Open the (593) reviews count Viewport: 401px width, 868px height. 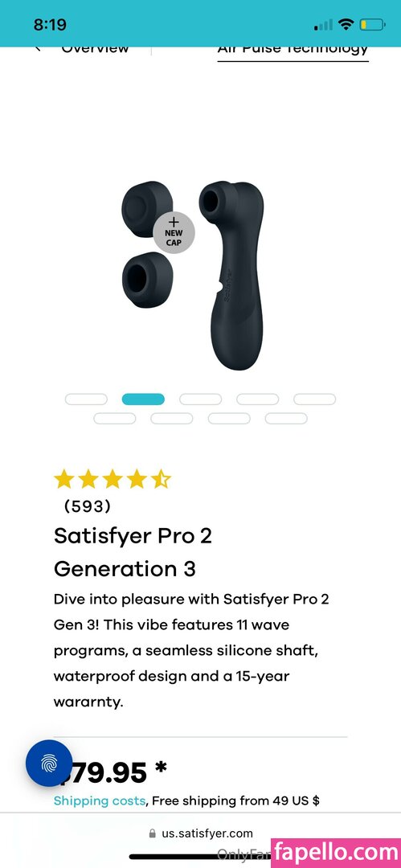click(x=88, y=506)
